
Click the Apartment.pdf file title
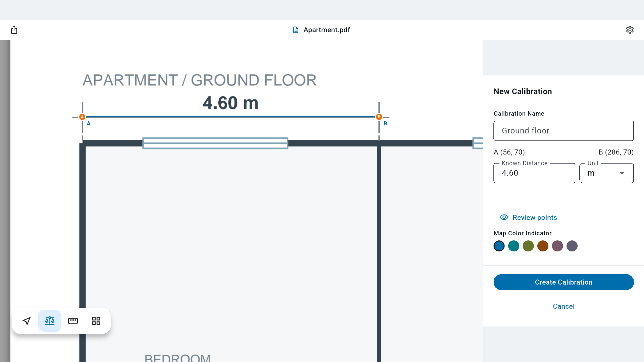pyautogui.click(x=327, y=30)
